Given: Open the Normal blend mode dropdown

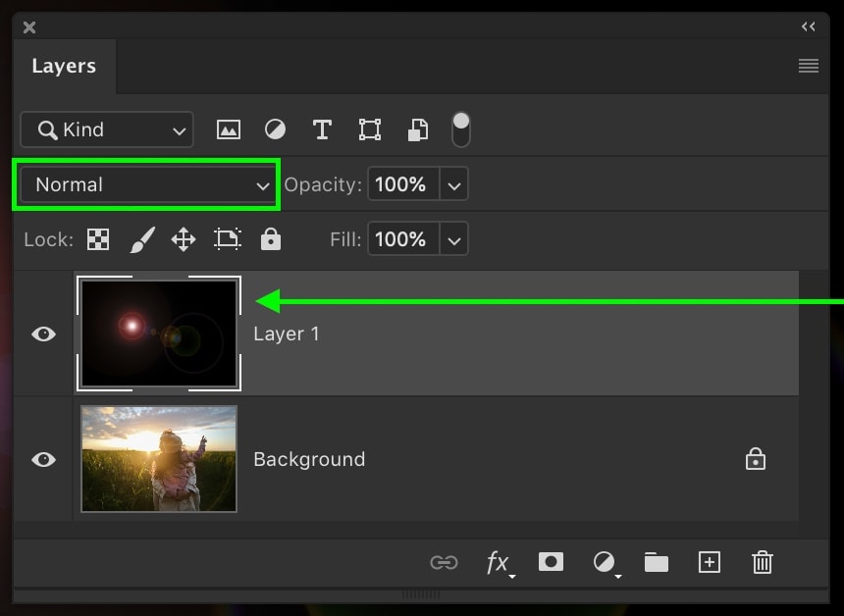Looking at the screenshot, I should pos(148,184).
